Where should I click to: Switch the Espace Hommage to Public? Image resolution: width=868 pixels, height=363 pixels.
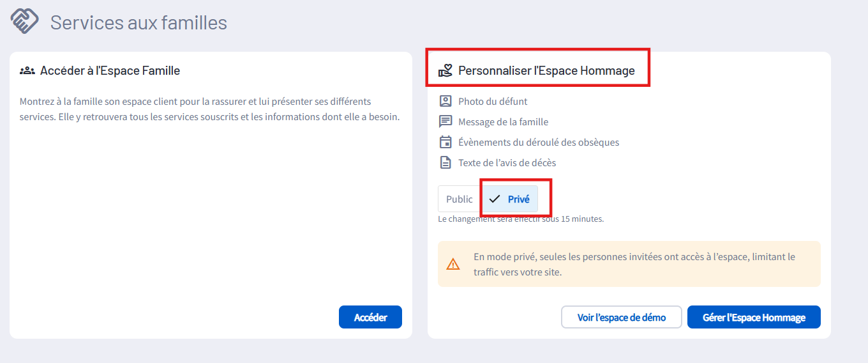tap(460, 199)
